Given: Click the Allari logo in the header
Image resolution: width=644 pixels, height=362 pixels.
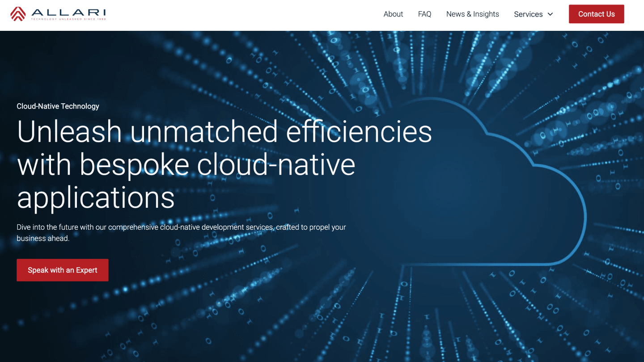Looking at the screenshot, I should [58, 14].
